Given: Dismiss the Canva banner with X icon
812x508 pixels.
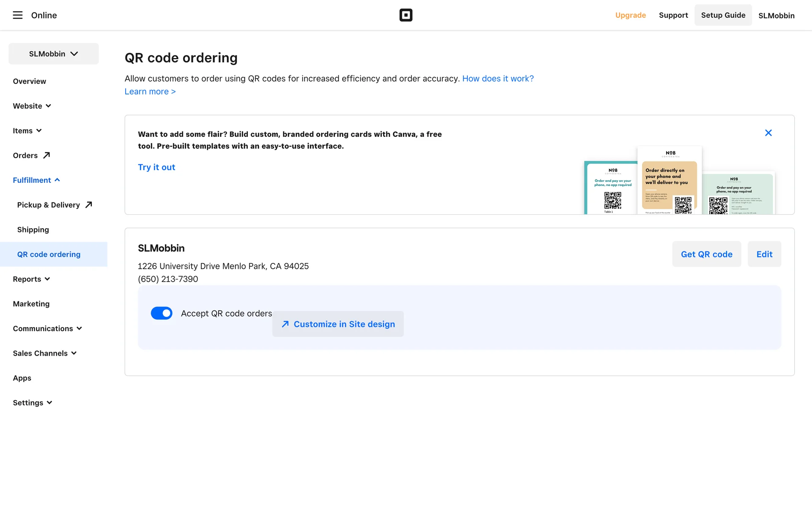Looking at the screenshot, I should [768, 133].
